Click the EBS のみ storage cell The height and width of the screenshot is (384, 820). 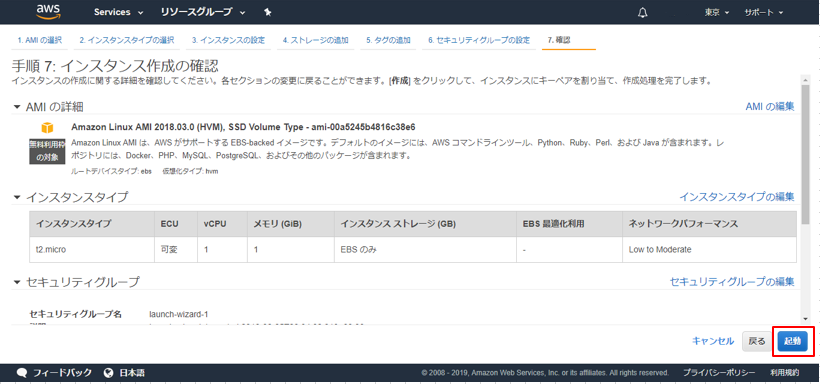click(425, 250)
